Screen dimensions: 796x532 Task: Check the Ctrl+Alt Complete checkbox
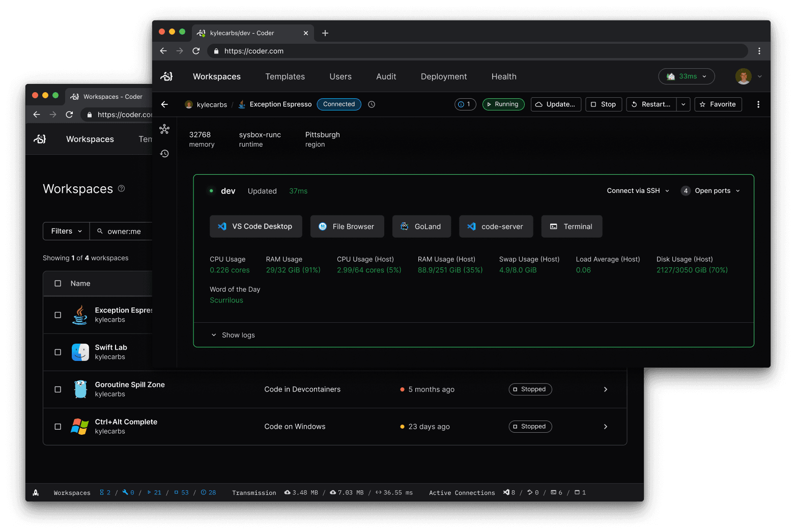[58, 427]
